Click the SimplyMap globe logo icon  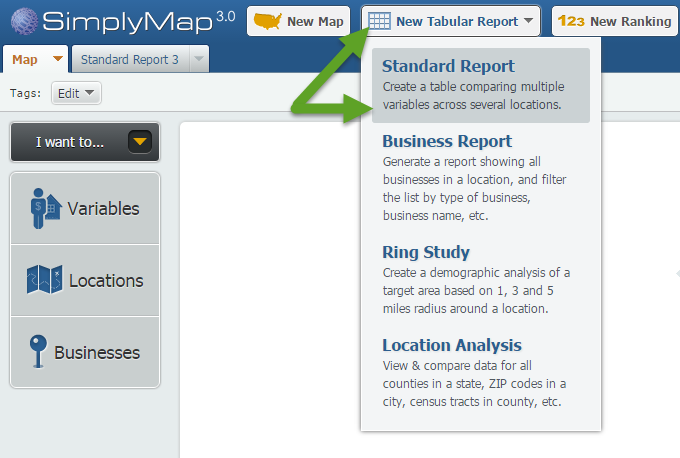pos(24,21)
